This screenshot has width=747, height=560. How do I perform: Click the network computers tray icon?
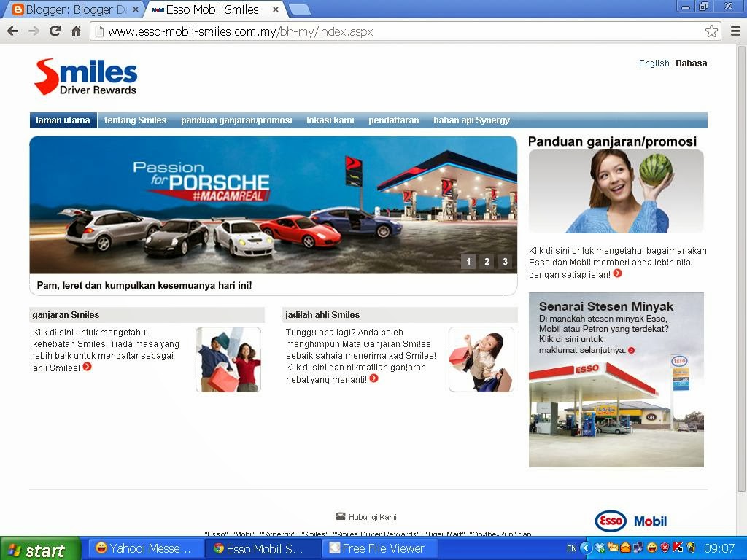tap(638, 548)
